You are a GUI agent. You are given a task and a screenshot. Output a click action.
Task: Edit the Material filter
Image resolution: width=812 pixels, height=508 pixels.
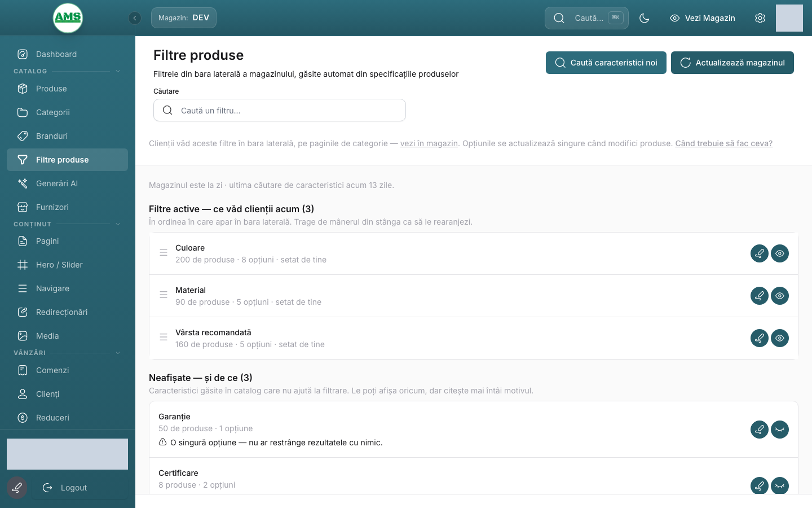[760, 296]
